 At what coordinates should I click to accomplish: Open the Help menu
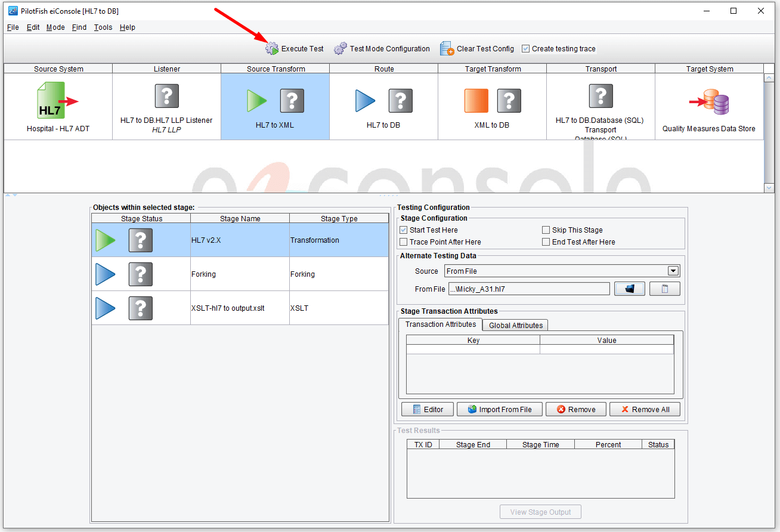128,27
